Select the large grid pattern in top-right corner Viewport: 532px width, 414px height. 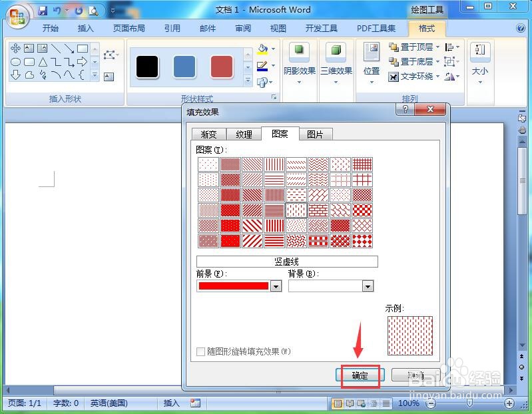[362, 180]
